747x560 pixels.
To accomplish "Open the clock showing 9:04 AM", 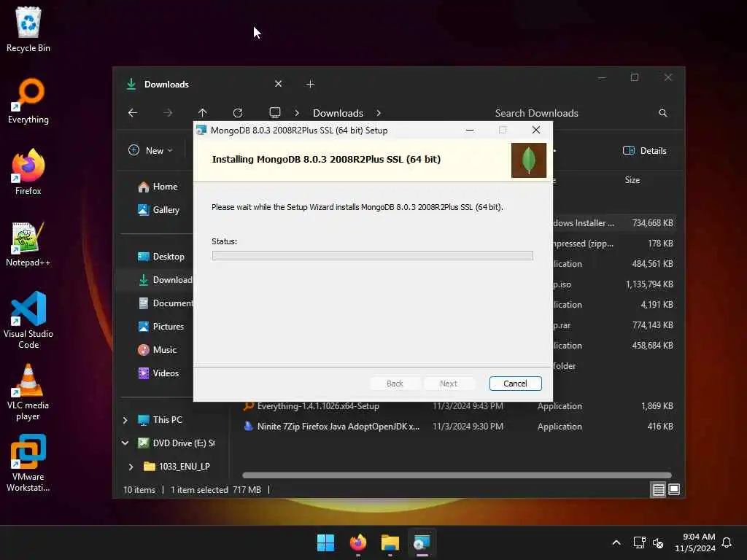I will [x=695, y=542].
